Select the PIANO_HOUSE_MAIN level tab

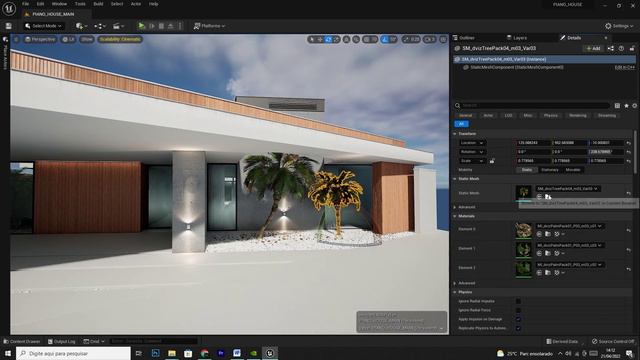pyautogui.click(x=53, y=14)
